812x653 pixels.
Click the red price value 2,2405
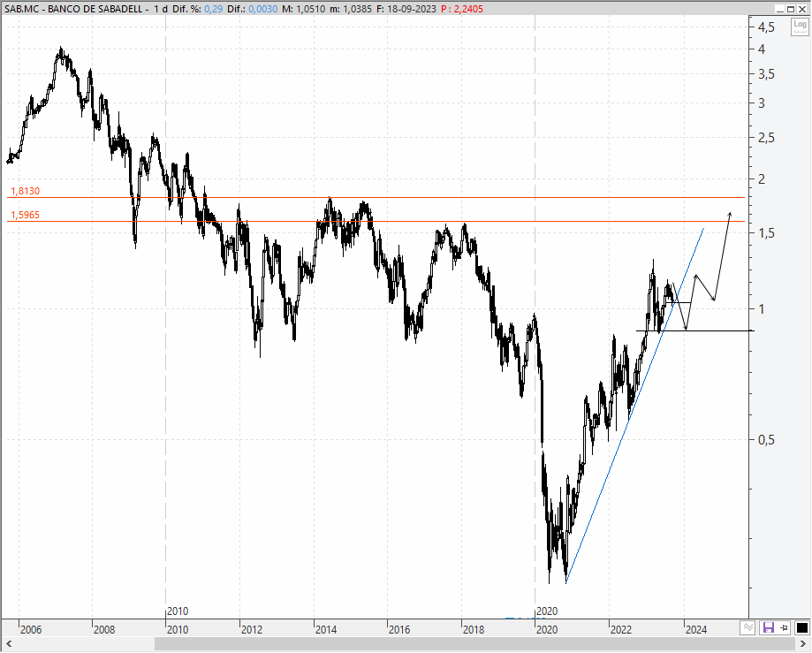click(x=468, y=9)
